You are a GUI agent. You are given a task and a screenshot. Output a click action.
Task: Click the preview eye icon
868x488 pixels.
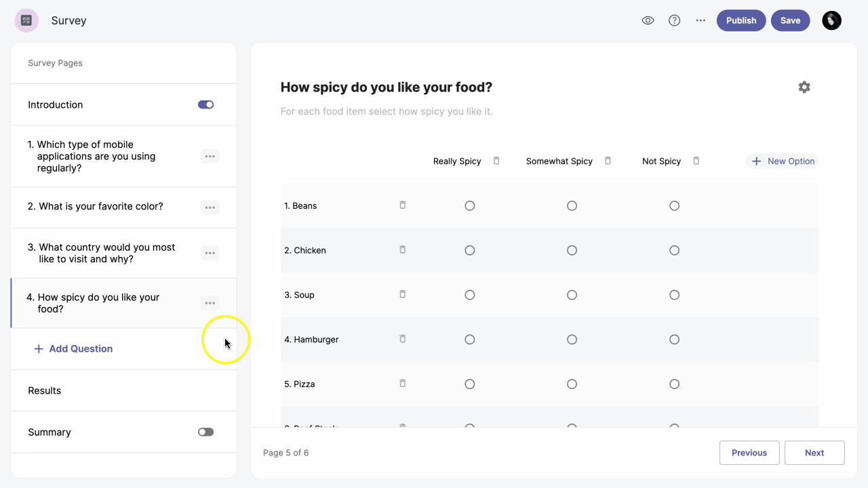click(x=648, y=20)
